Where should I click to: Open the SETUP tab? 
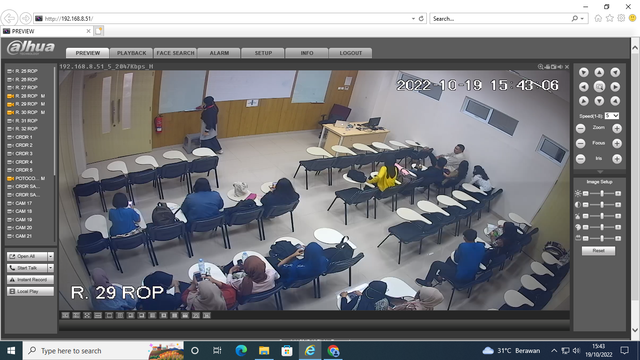click(x=263, y=53)
